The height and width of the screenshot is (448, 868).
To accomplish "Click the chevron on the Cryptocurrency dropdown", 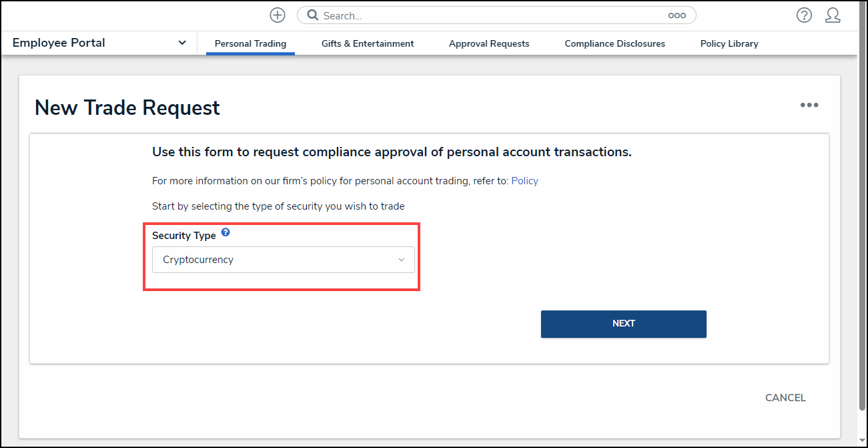I will click(x=401, y=260).
